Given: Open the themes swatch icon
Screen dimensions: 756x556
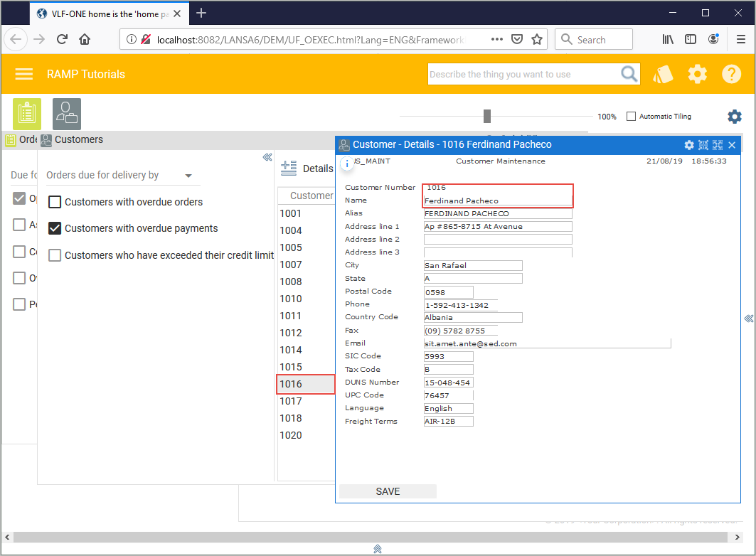Looking at the screenshot, I should (663, 74).
